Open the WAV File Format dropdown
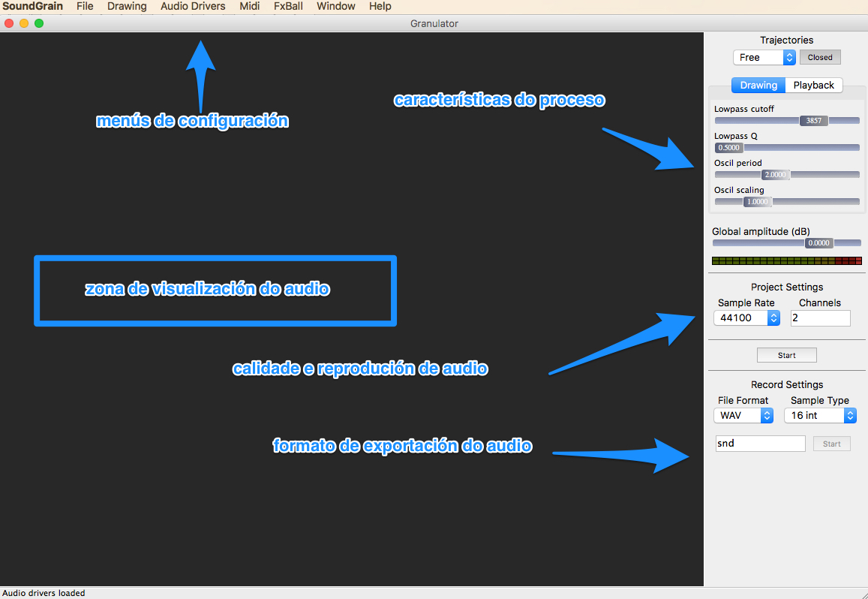 743,415
